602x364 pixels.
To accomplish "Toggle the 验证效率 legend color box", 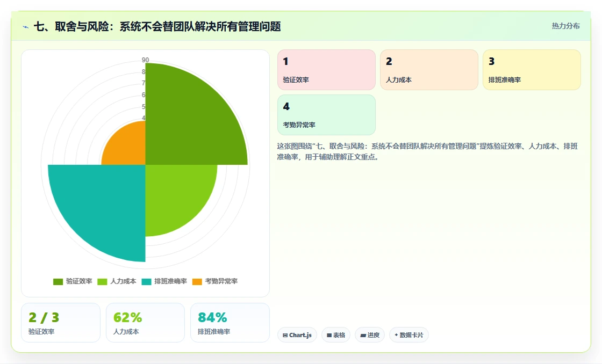I will [x=58, y=281].
